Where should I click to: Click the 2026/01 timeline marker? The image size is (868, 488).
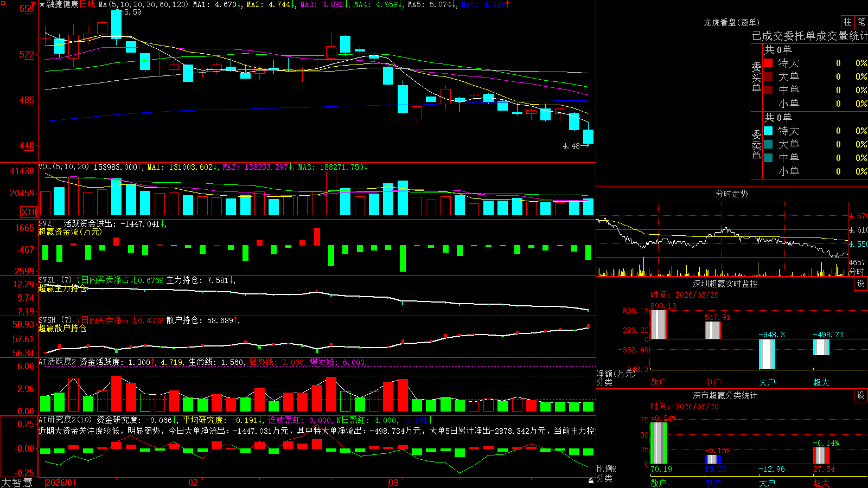point(61,483)
